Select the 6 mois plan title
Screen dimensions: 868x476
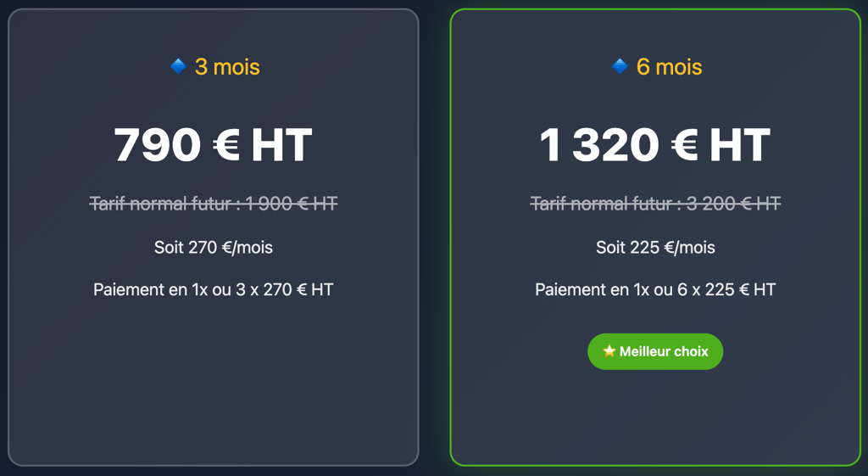pos(669,66)
